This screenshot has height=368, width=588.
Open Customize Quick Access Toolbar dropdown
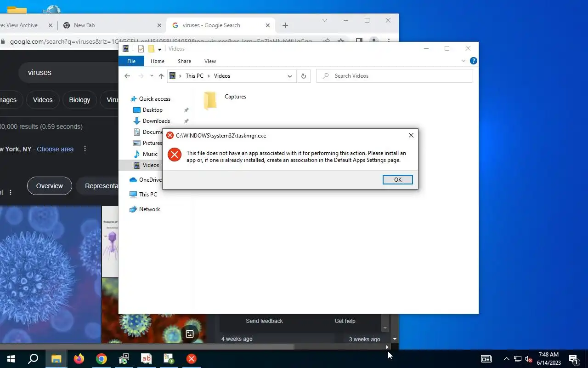(159, 49)
